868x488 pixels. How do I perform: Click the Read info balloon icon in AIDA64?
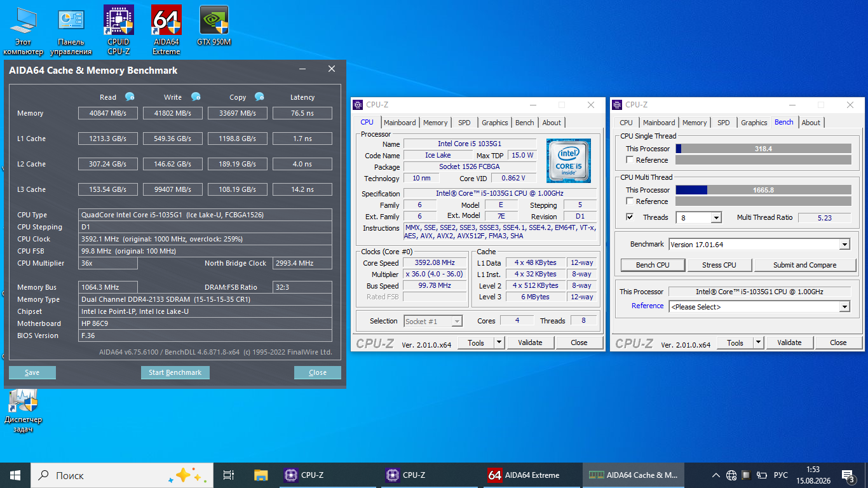pos(130,97)
